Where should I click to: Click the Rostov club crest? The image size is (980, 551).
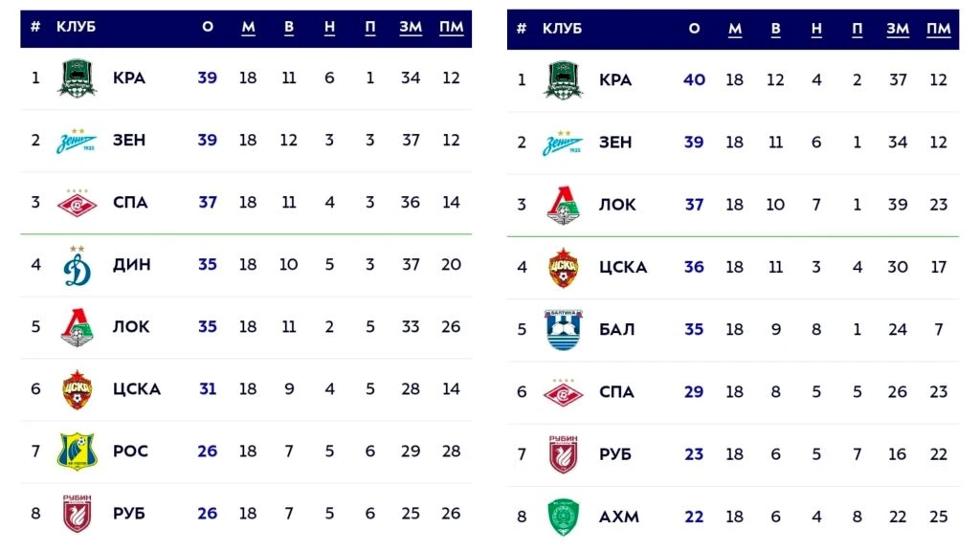tap(78, 452)
